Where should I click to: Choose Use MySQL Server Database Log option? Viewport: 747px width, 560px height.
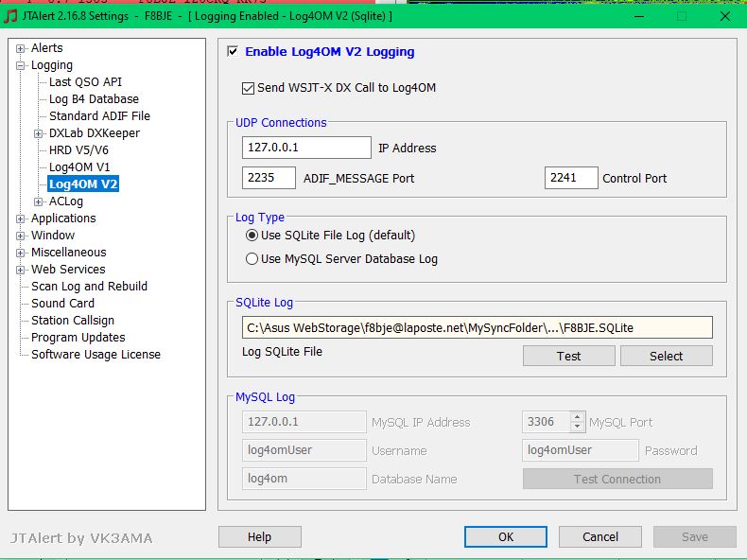pyautogui.click(x=252, y=259)
